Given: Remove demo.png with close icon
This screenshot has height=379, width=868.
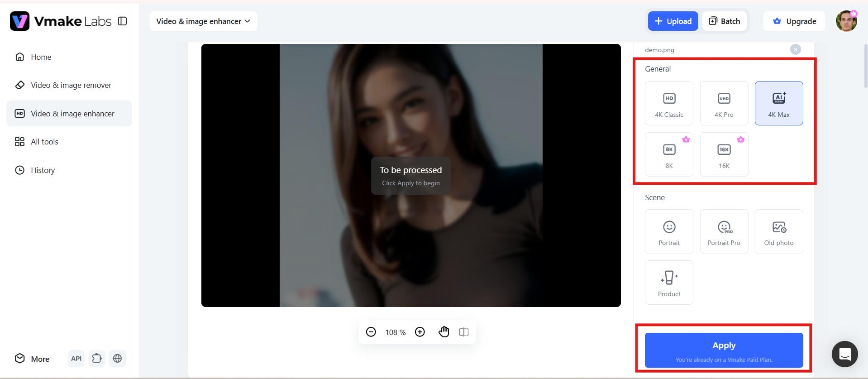Looking at the screenshot, I should point(795,49).
